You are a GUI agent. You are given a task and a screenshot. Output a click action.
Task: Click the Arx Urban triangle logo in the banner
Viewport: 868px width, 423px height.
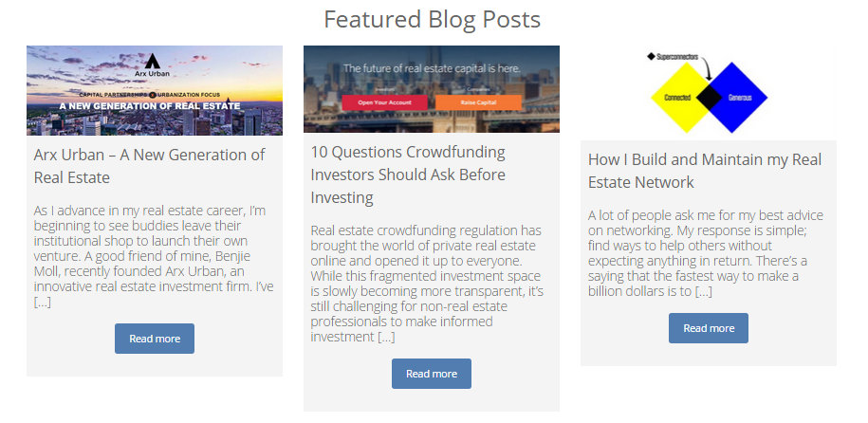tap(154, 60)
